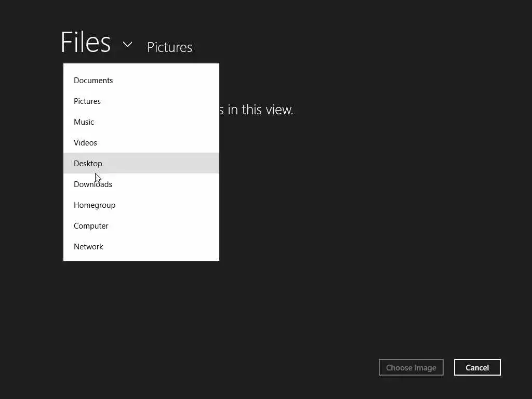Click the partially hidden "in this view" message

click(x=257, y=110)
